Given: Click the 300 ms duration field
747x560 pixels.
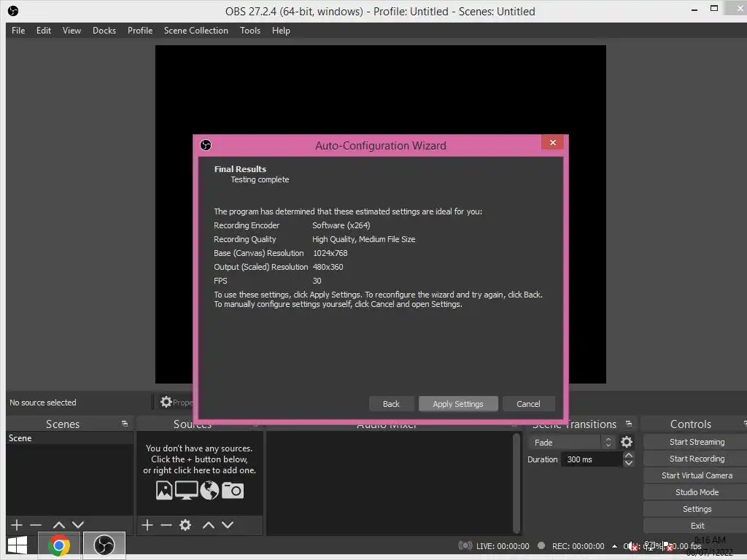Looking at the screenshot, I should pyautogui.click(x=592, y=459).
